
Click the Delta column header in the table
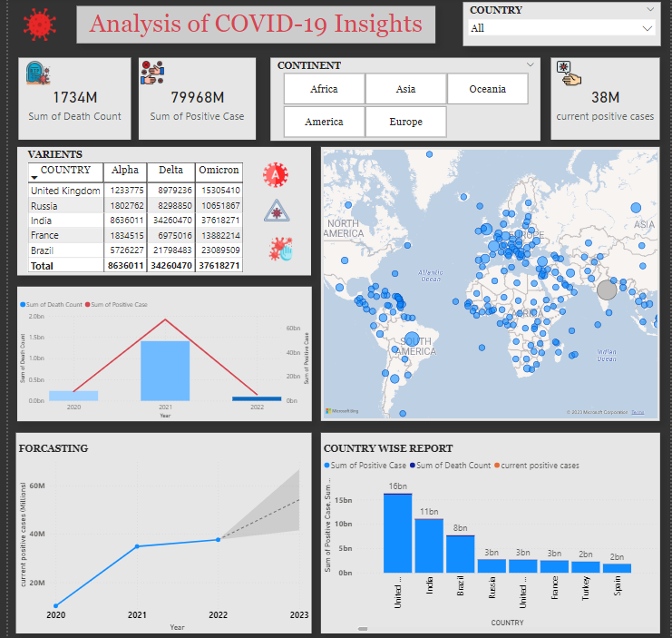170,171
